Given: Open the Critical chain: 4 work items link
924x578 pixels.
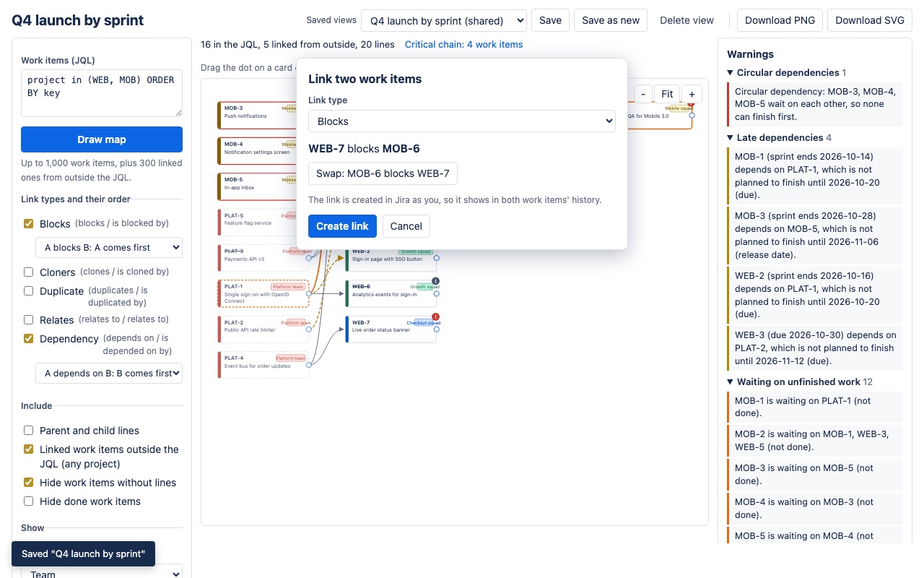Looking at the screenshot, I should click(463, 45).
